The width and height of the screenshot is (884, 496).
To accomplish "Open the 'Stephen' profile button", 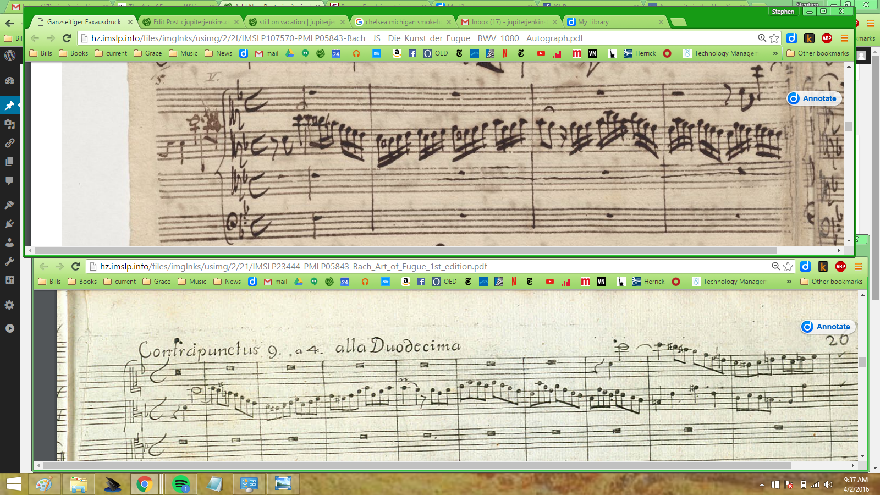I will (783, 11).
